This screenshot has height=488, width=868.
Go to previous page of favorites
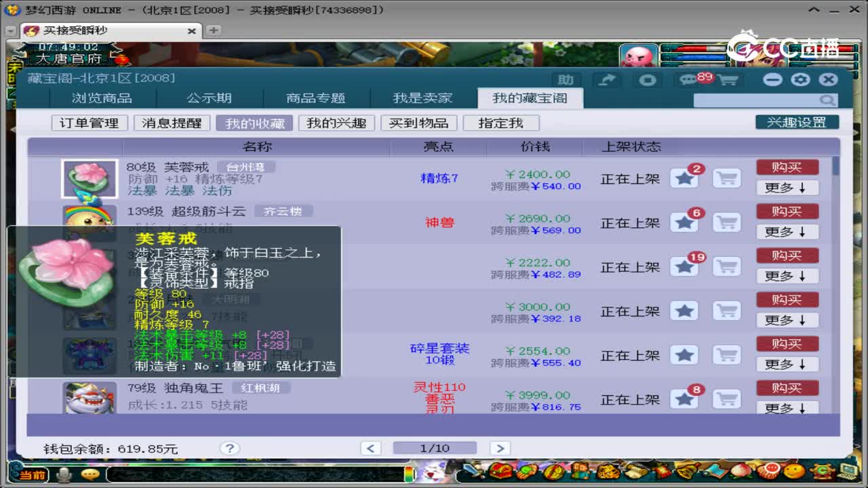(x=370, y=448)
